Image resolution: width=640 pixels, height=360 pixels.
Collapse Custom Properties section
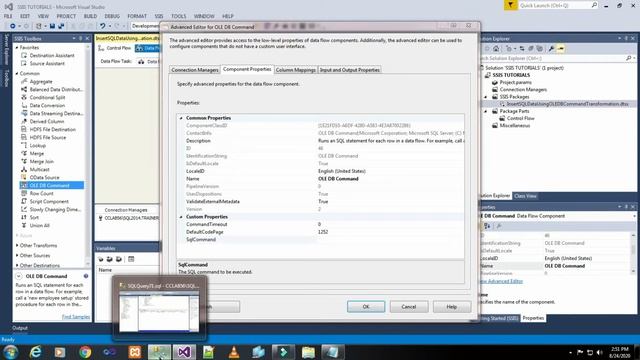181,217
